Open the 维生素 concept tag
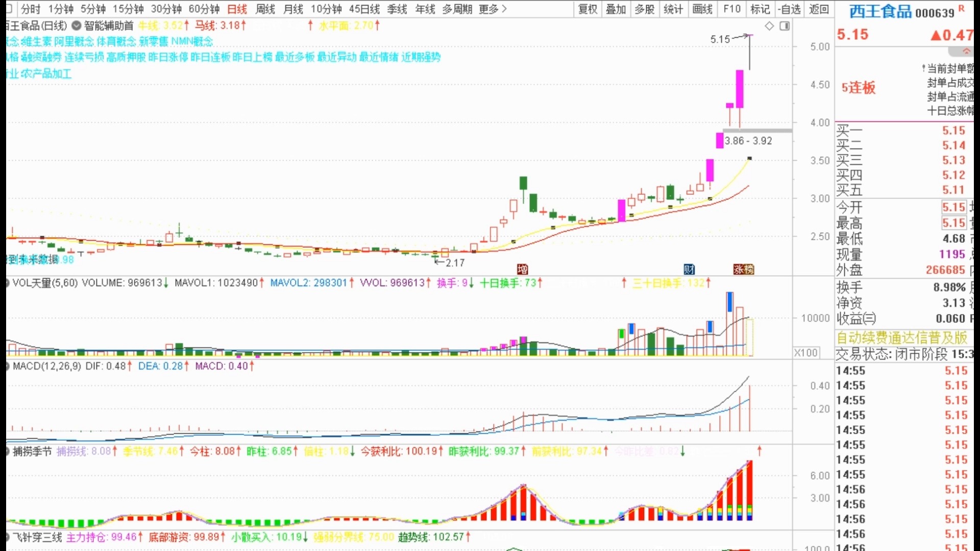The width and height of the screenshot is (980, 551). pyautogui.click(x=36, y=41)
